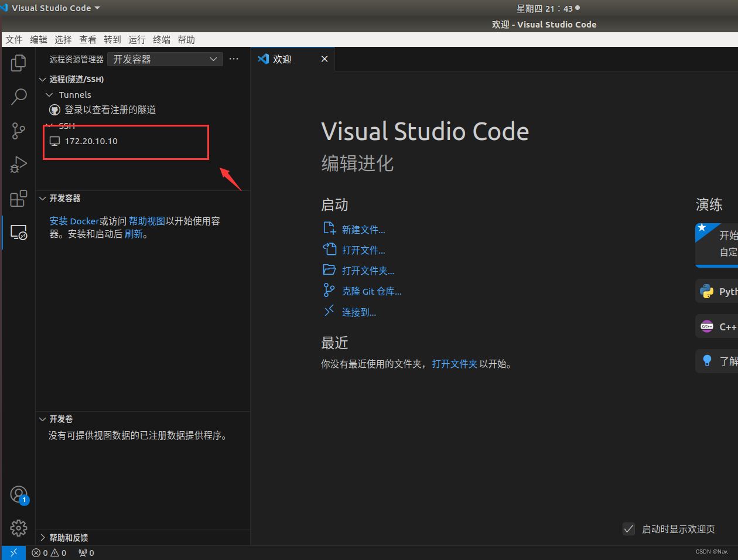Open the Manage gear icon
Screen dimensions: 738x560
point(19,528)
